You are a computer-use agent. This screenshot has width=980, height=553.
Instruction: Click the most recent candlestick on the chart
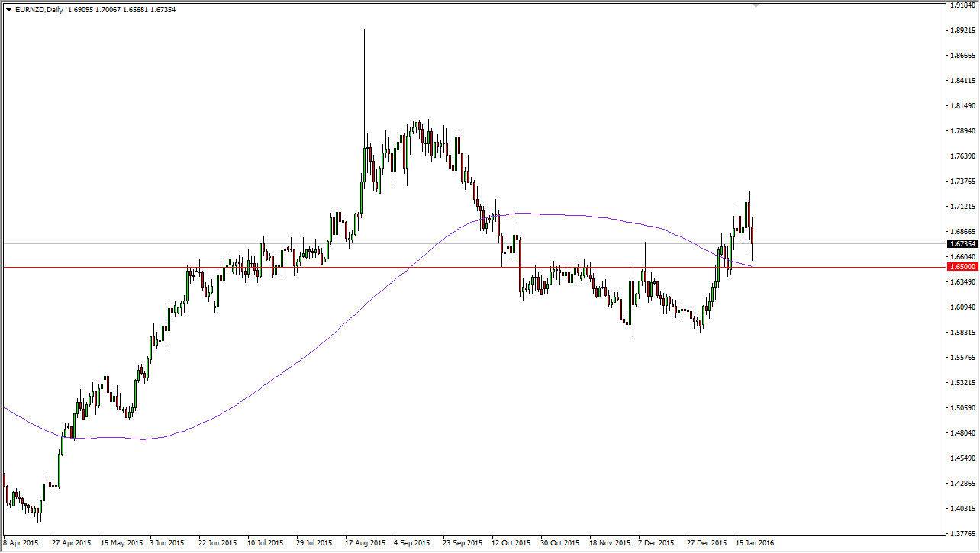pyautogui.click(x=751, y=236)
